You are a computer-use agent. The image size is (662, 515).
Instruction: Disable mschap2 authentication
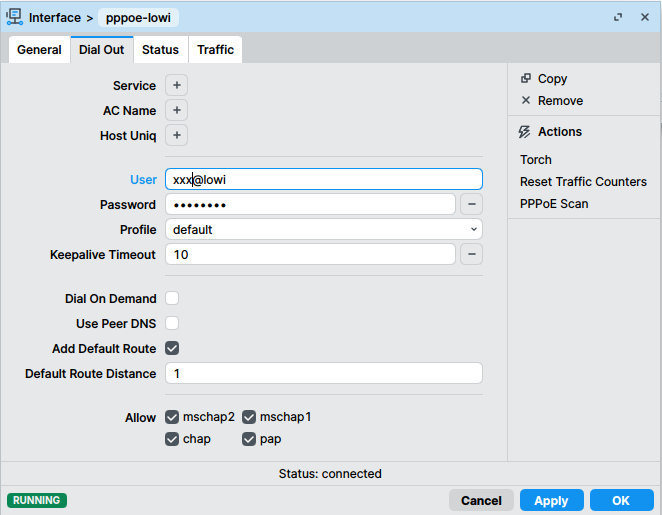pos(172,416)
